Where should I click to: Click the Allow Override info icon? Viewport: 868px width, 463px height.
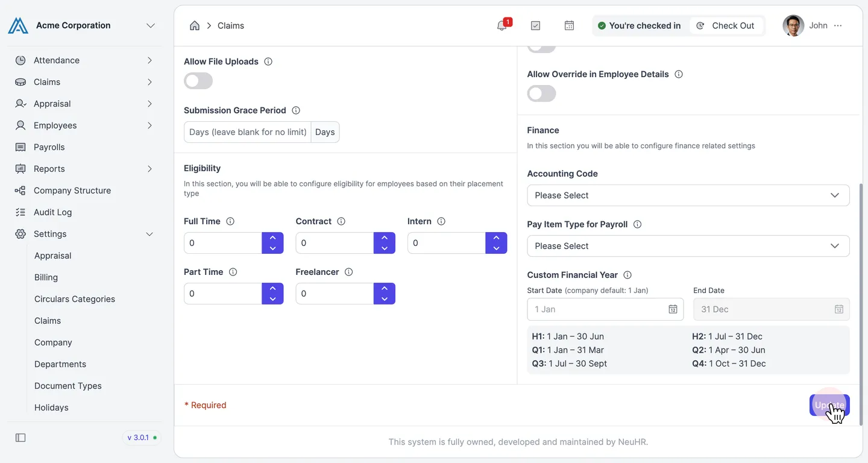point(679,74)
